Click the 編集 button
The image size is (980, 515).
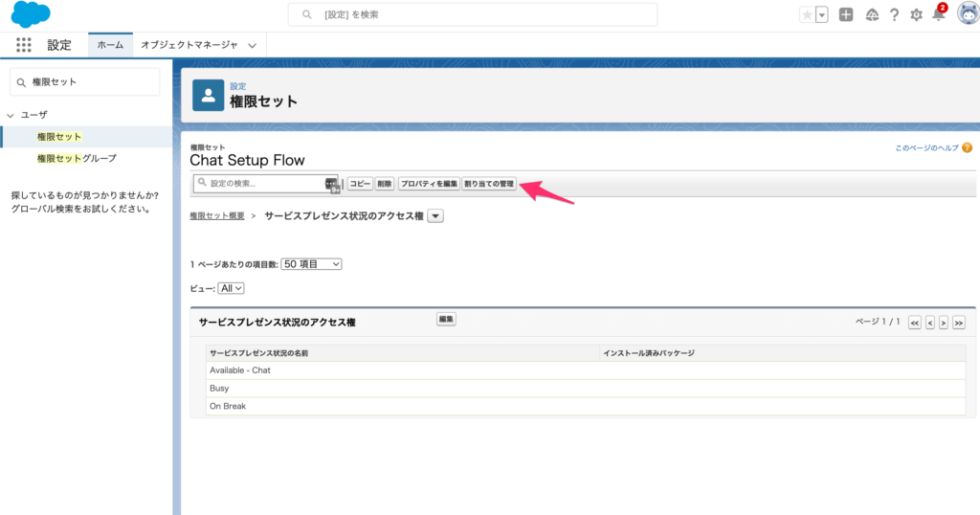(x=446, y=320)
